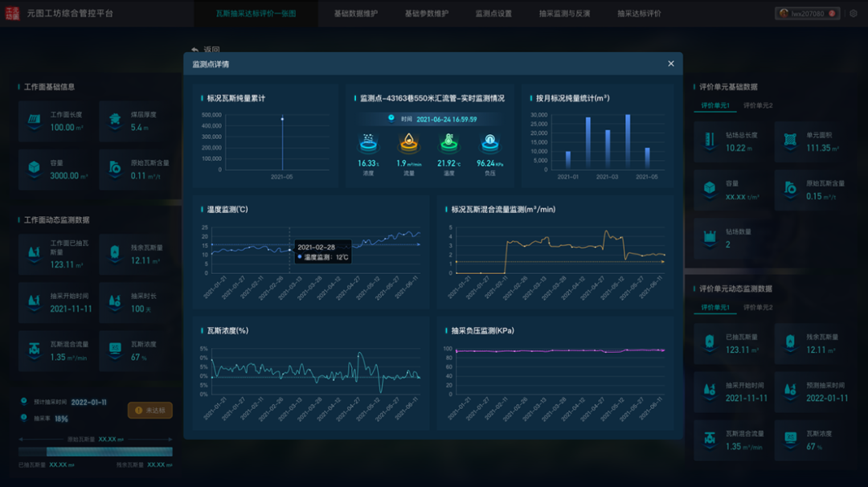Image resolution: width=868 pixels, height=487 pixels.
Task: Click the 工作面长度 icon in left panel
Action: pyautogui.click(x=35, y=120)
